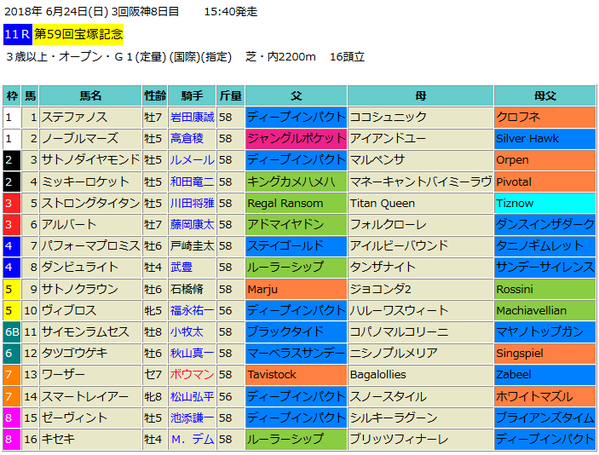The width and height of the screenshot is (599, 455).
Task: Click broodmare sire cell Zabeel
Action: pos(545,375)
